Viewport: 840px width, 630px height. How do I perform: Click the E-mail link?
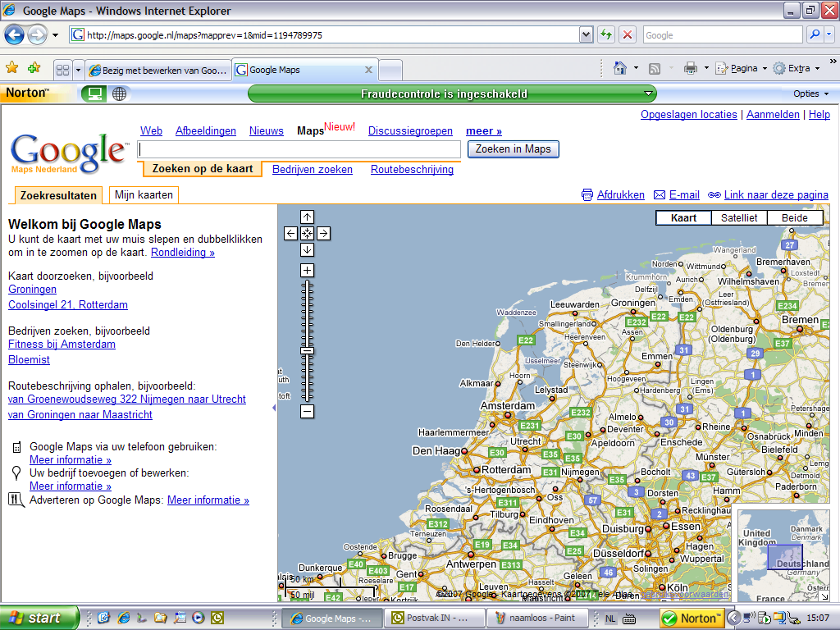pyautogui.click(x=677, y=195)
